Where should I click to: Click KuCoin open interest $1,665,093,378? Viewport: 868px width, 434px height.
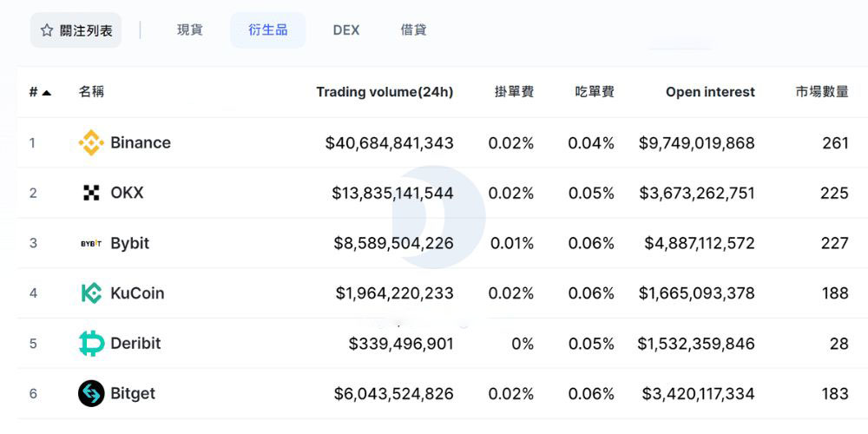[x=697, y=293]
